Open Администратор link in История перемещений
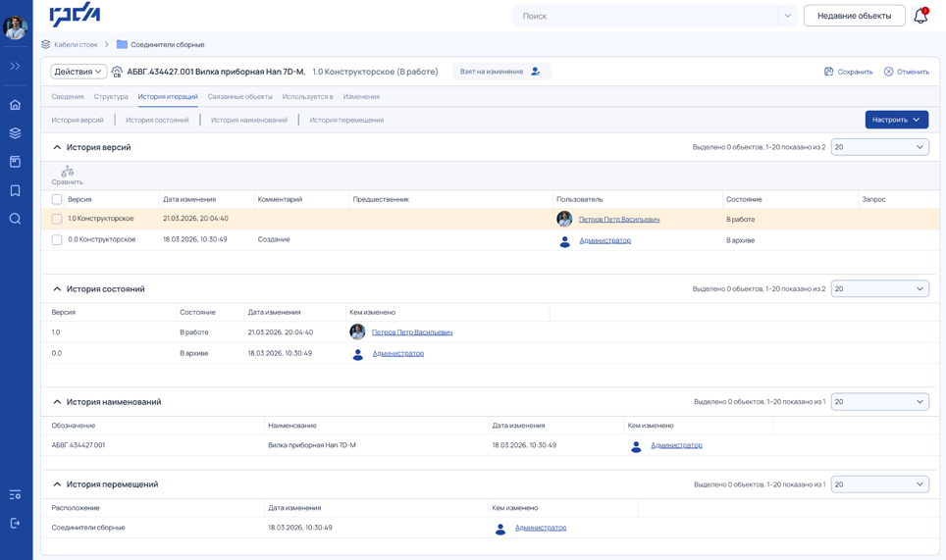The height and width of the screenshot is (560, 946). click(x=541, y=528)
